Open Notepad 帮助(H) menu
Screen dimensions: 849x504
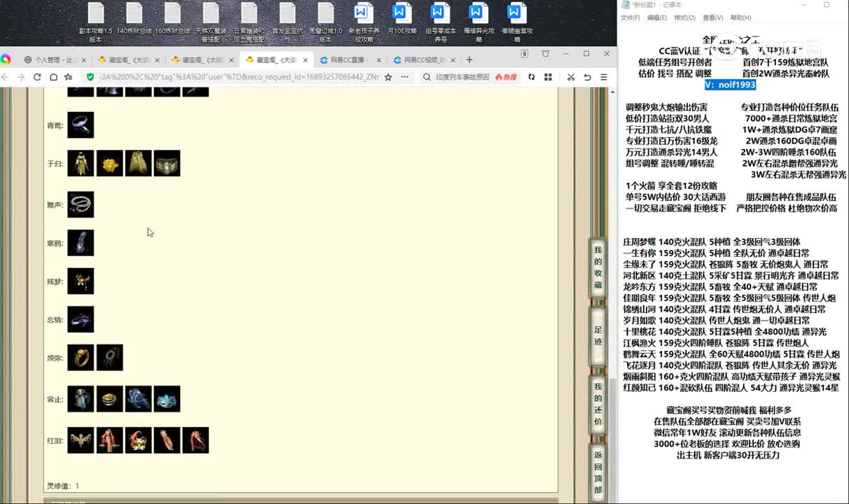(740, 17)
